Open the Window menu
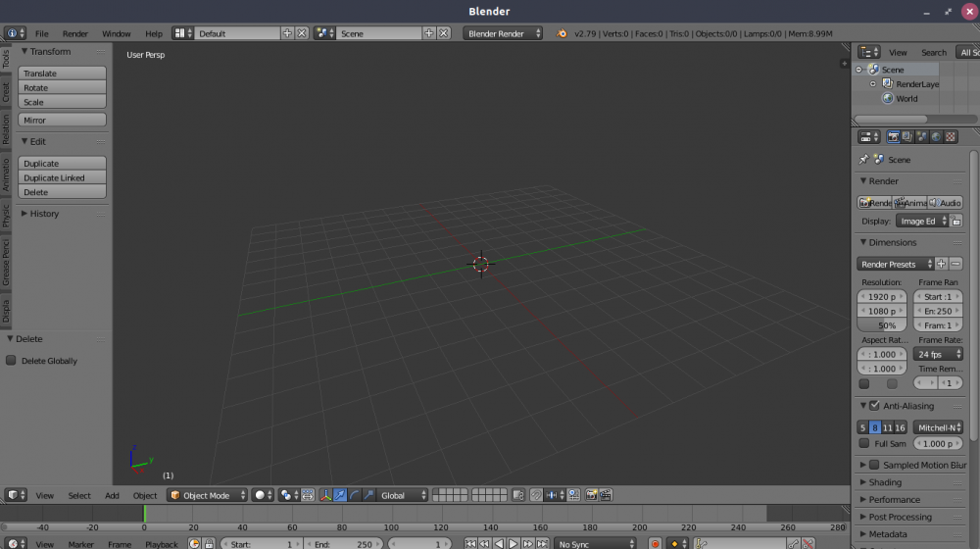 click(117, 33)
